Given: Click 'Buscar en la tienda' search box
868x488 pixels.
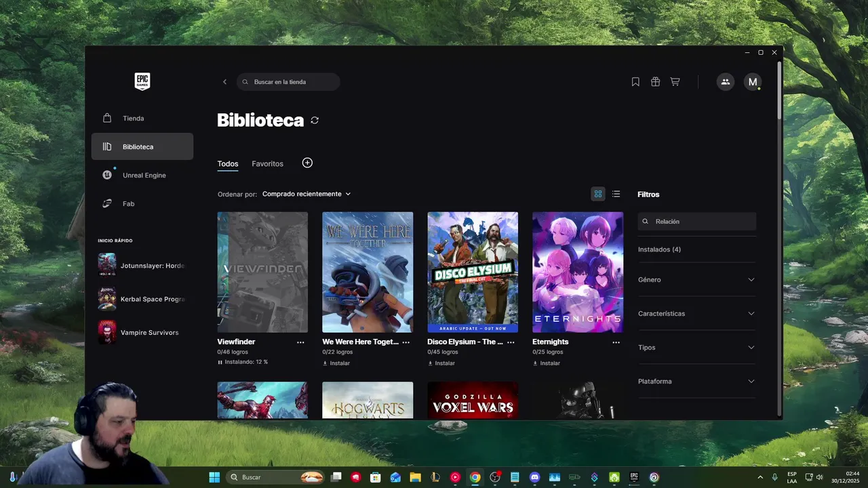Looking at the screenshot, I should point(288,82).
